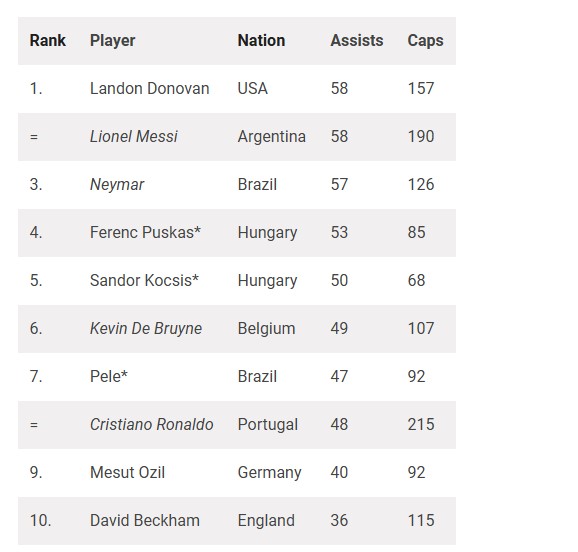The width and height of the screenshot is (578, 552).
Task: Click the Portugal nation cell
Action: (268, 425)
